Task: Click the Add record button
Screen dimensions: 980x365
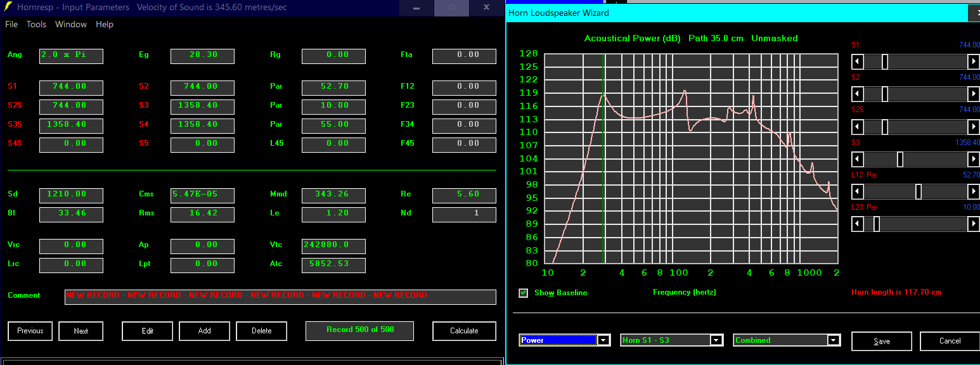Action: click(205, 331)
